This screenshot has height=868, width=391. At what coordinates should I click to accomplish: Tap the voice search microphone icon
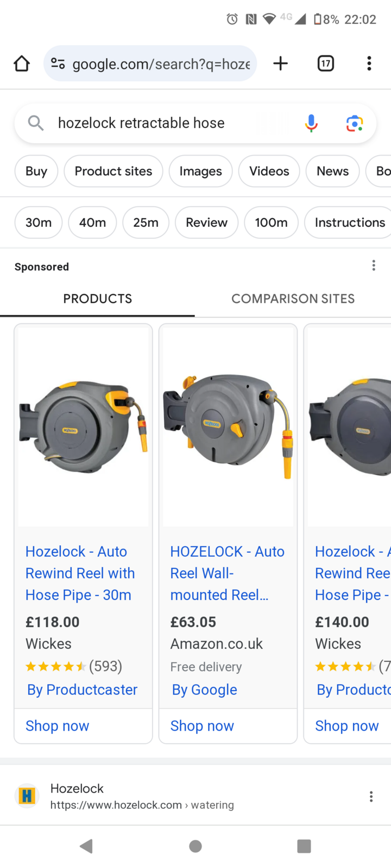point(311,123)
